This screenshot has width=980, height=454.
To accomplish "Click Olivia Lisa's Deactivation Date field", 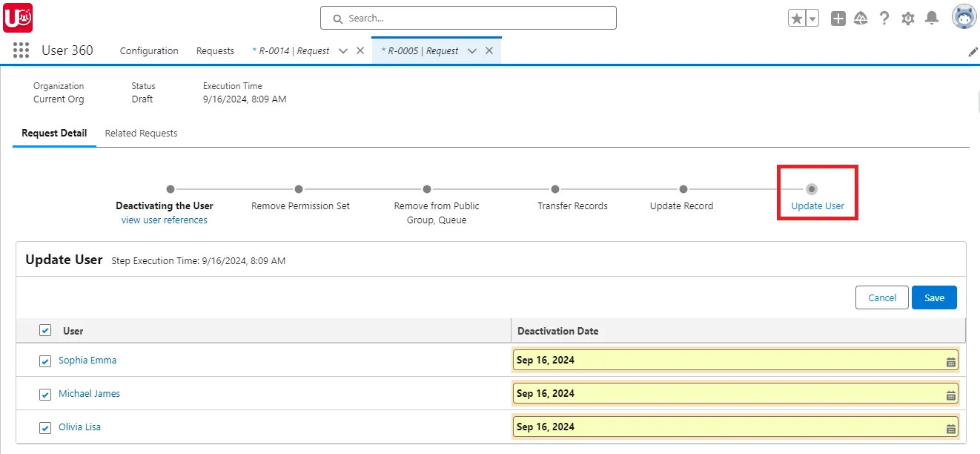I will (735, 427).
